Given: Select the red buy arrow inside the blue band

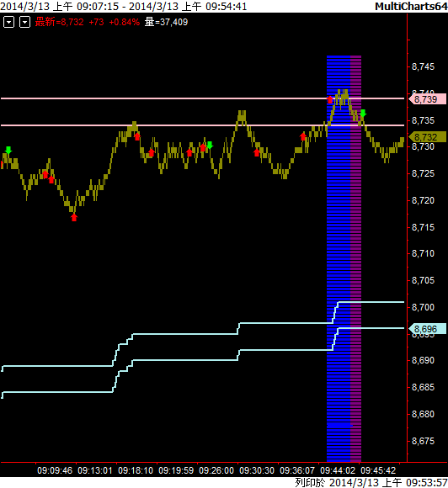Looking at the screenshot, I should click(330, 99).
